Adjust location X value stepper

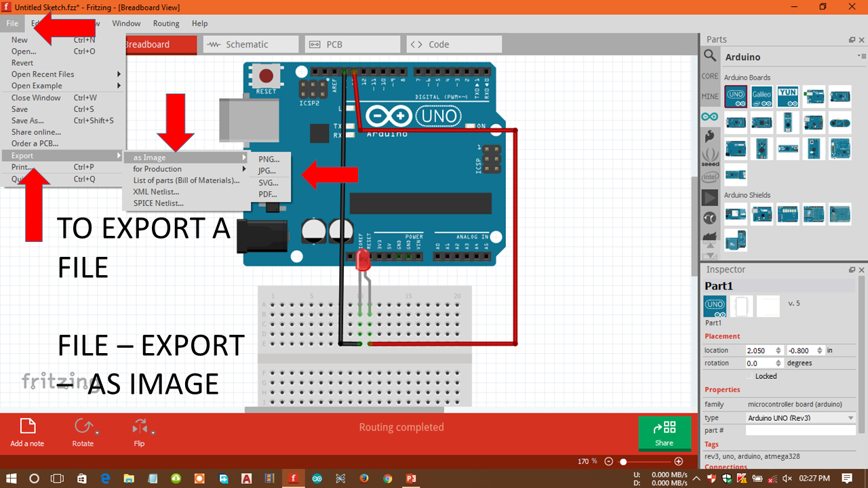coord(778,350)
